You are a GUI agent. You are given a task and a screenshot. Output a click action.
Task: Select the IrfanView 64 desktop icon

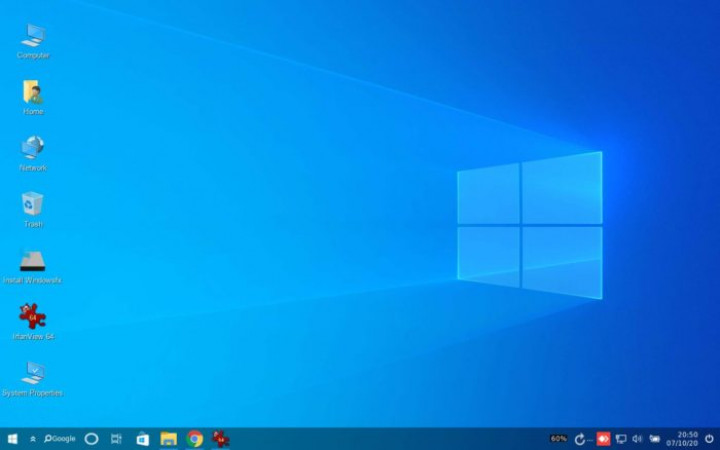(x=33, y=322)
